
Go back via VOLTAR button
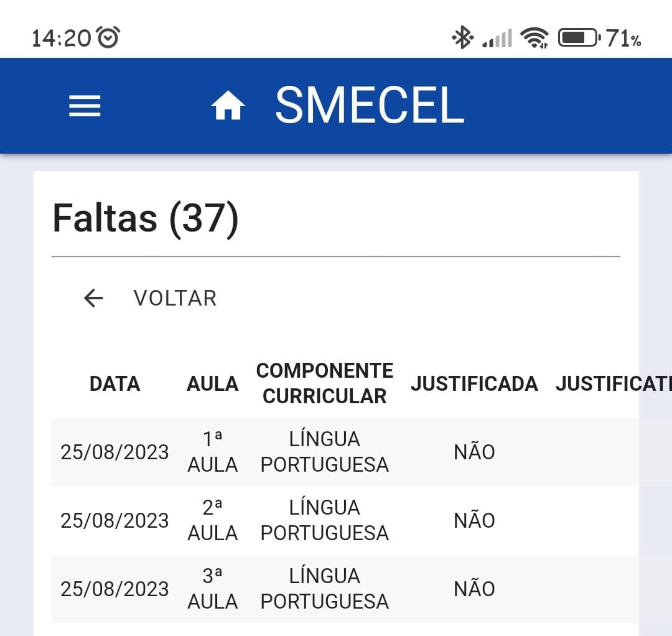(x=150, y=298)
